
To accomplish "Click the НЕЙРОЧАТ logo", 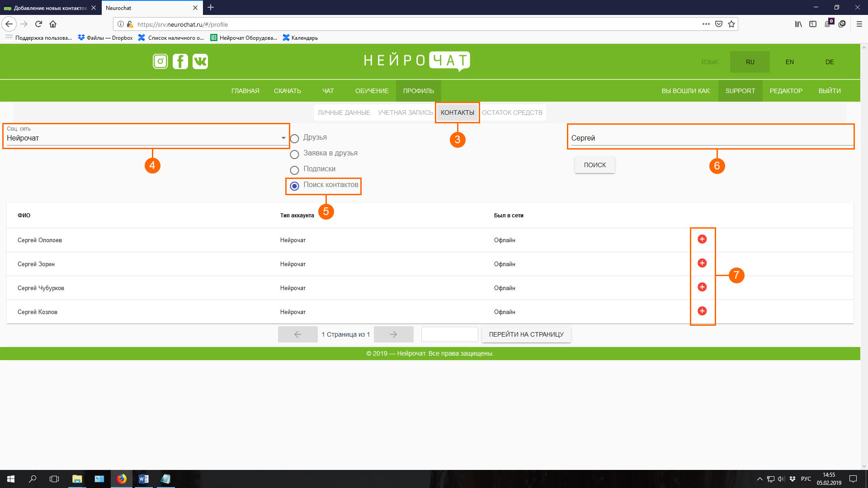I will [x=417, y=61].
